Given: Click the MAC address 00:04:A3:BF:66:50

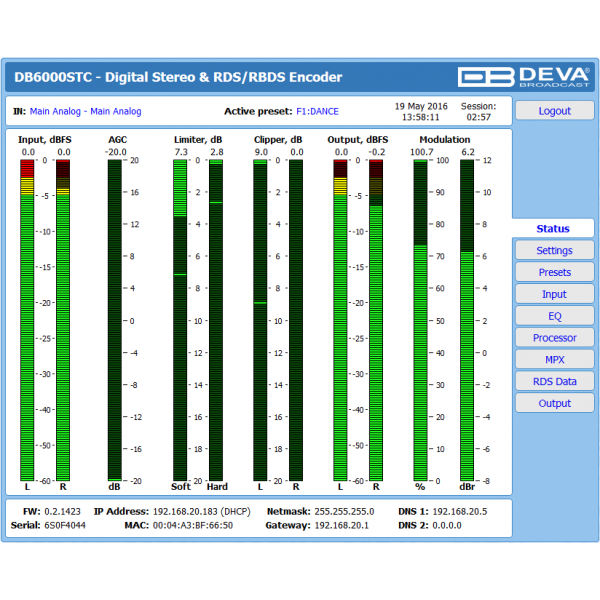Looking at the screenshot, I should coord(193,525).
